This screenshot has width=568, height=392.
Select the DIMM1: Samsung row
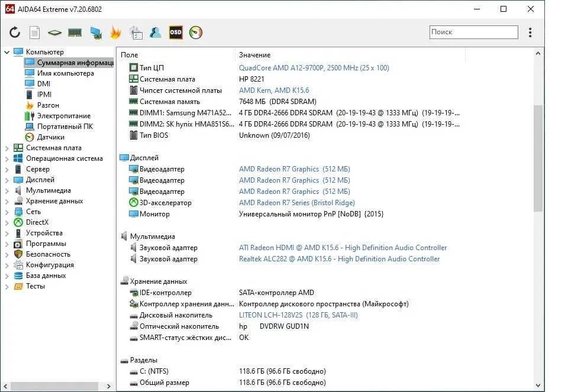pyautogui.click(x=294, y=112)
